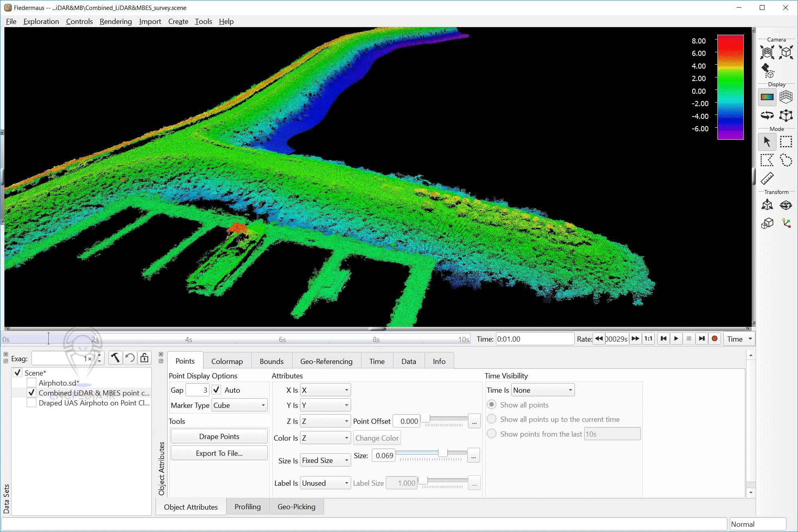The width and height of the screenshot is (798, 532).
Task: Adjust the point Size slider handle
Action: click(x=442, y=453)
